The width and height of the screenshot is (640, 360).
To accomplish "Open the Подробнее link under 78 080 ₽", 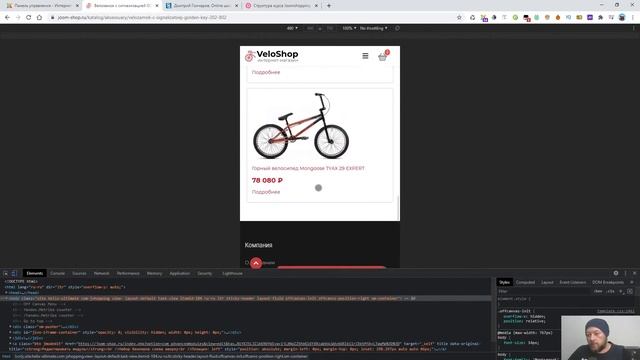I will [266, 192].
